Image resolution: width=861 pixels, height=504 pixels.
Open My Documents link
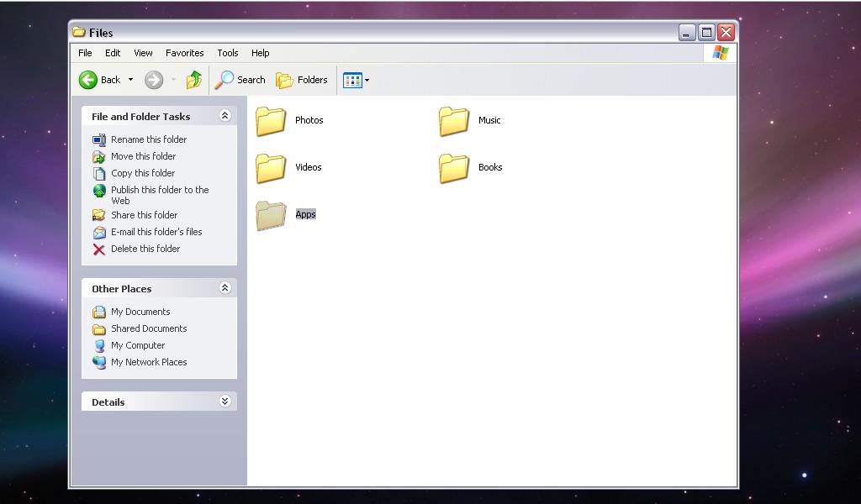pyautogui.click(x=140, y=312)
